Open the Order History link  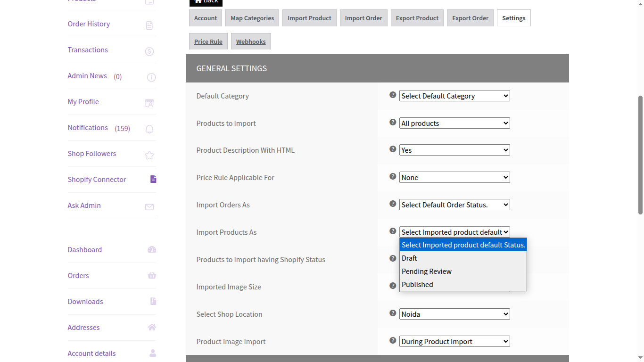point(89,24)
